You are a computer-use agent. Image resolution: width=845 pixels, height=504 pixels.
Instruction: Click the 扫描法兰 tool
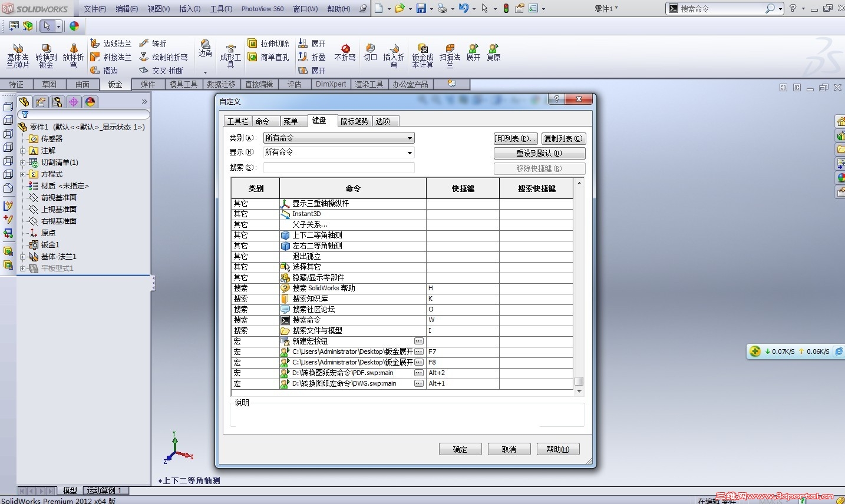(x=450, y=56)
